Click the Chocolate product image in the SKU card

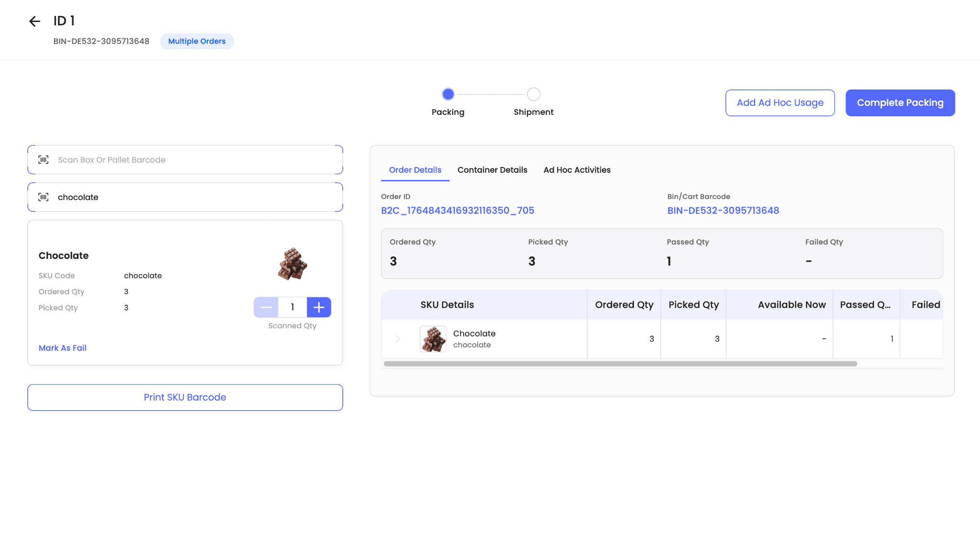(x=292, y=264)
